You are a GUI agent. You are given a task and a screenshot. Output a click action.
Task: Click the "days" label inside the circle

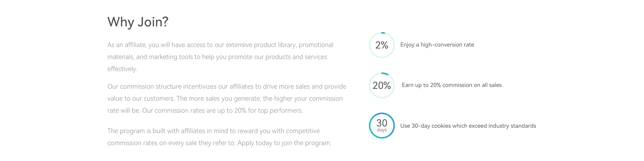point(382,130)
